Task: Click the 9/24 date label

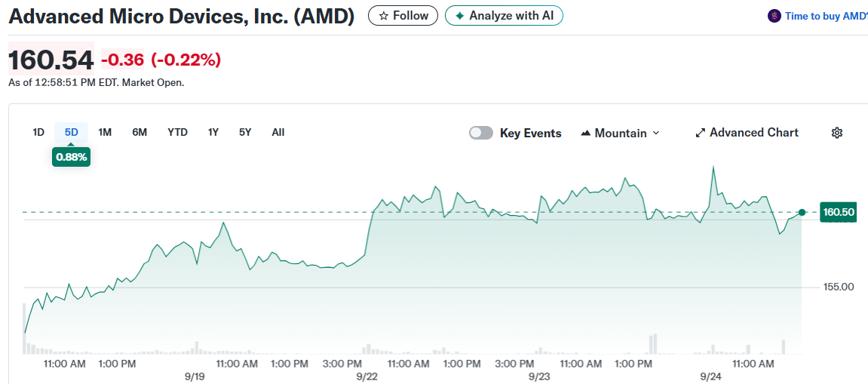Action: point(711,376)
